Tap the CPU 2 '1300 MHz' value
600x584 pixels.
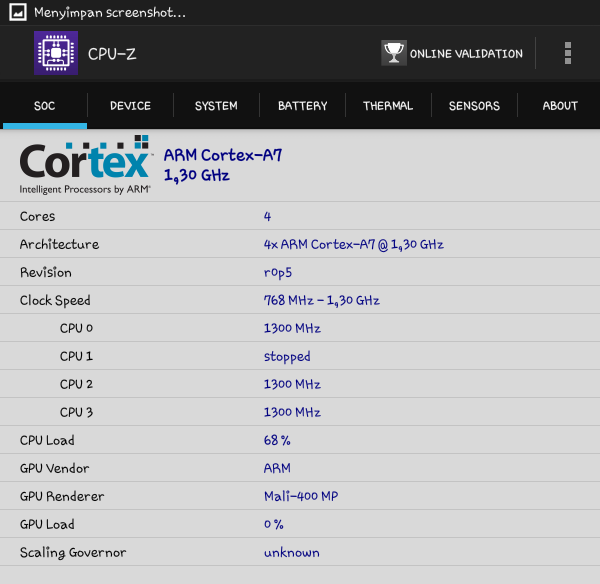[x=292, y=384]
